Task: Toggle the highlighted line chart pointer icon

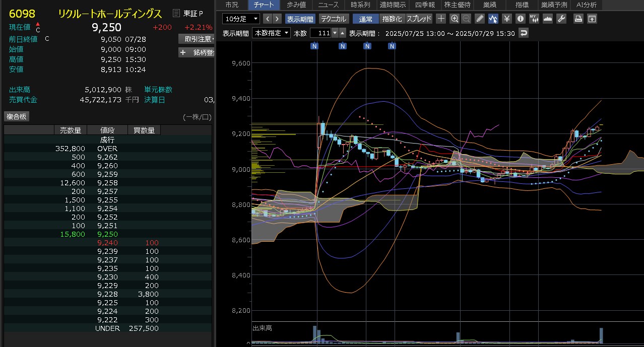Action: [493, 19]
